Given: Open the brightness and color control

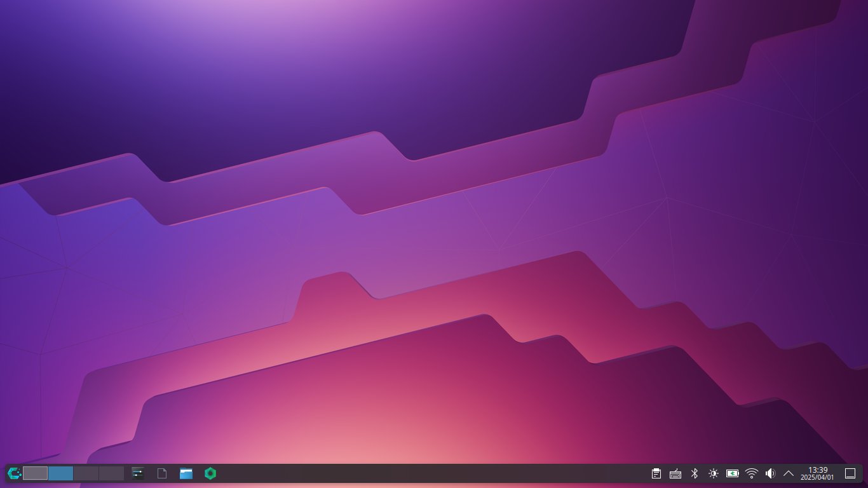Looking at the screenshot, I should point(714,473).
